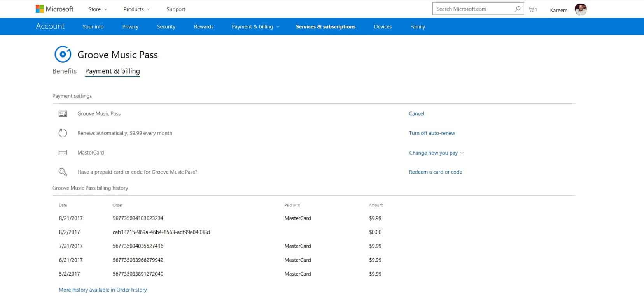Click the Groove Music Pass billing history heading
The image size is (644, 299).
coord(90,188)
